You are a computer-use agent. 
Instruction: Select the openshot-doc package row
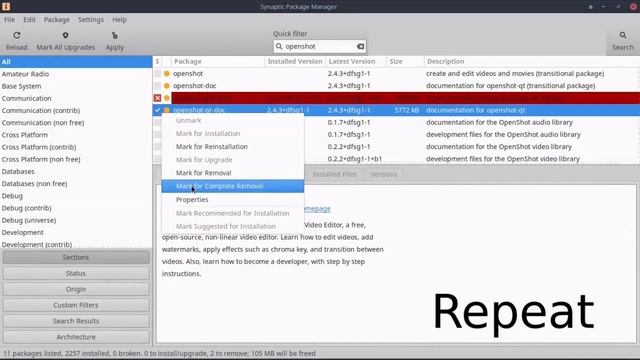pos(396,86)
